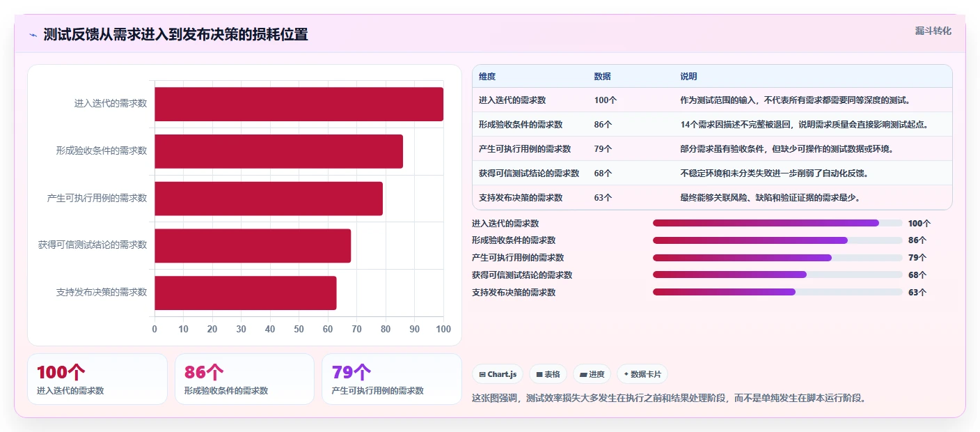
Task: Open the 100个 进入迭代的需求数 card
Action: coord(97,379)
